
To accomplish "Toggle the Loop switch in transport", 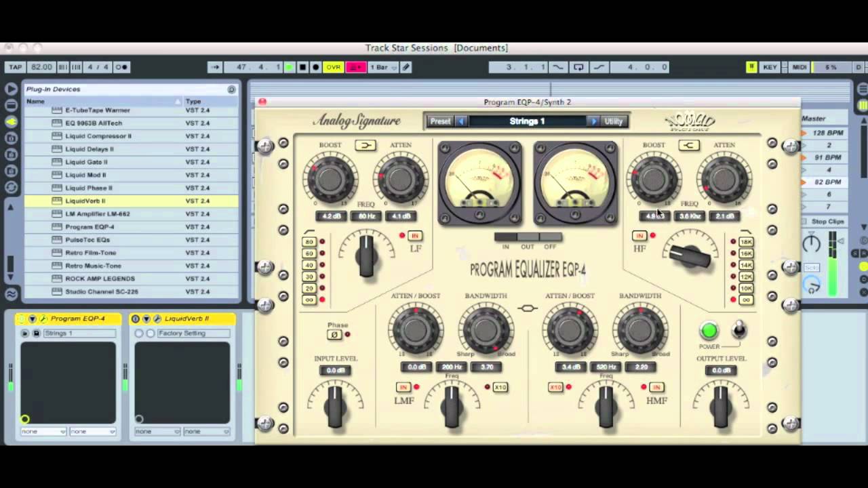I will [578, 67].
